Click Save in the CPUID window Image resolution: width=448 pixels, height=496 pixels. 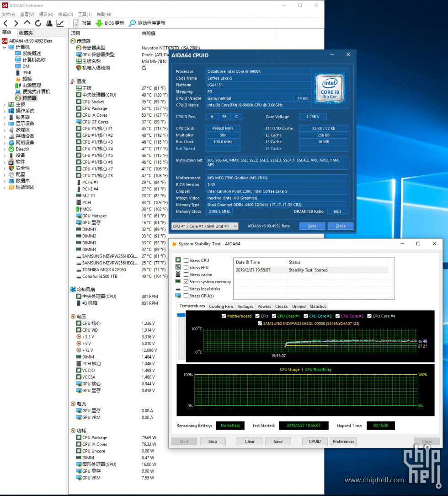point(312,226)
